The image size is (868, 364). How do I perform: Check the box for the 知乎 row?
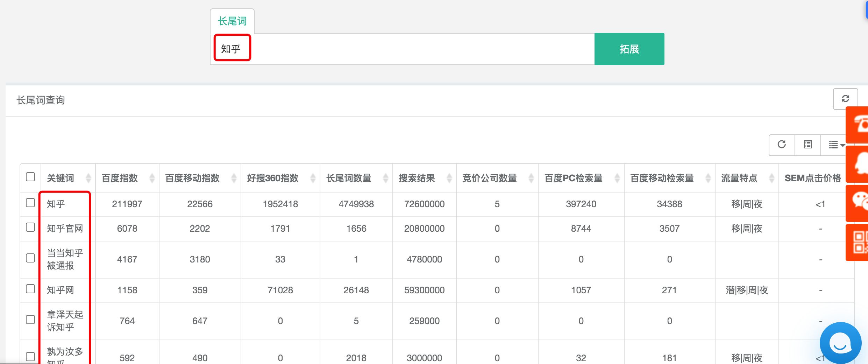click(30, 203)
